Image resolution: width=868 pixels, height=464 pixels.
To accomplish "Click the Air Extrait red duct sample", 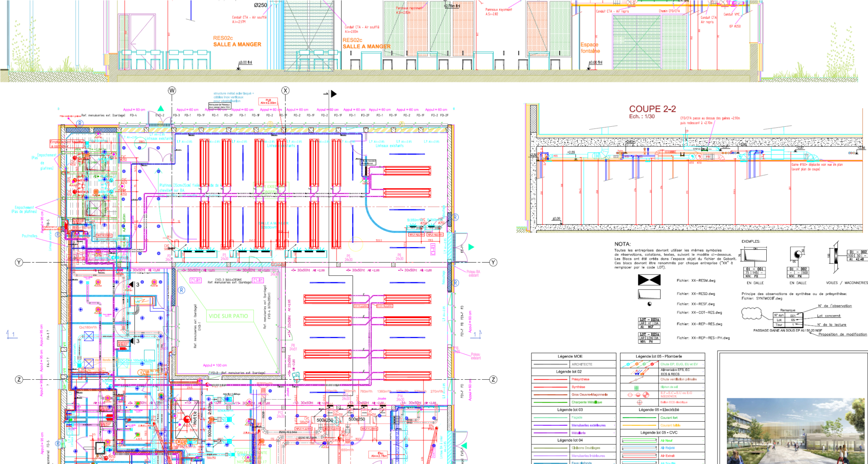I will (x=639, y=456).
